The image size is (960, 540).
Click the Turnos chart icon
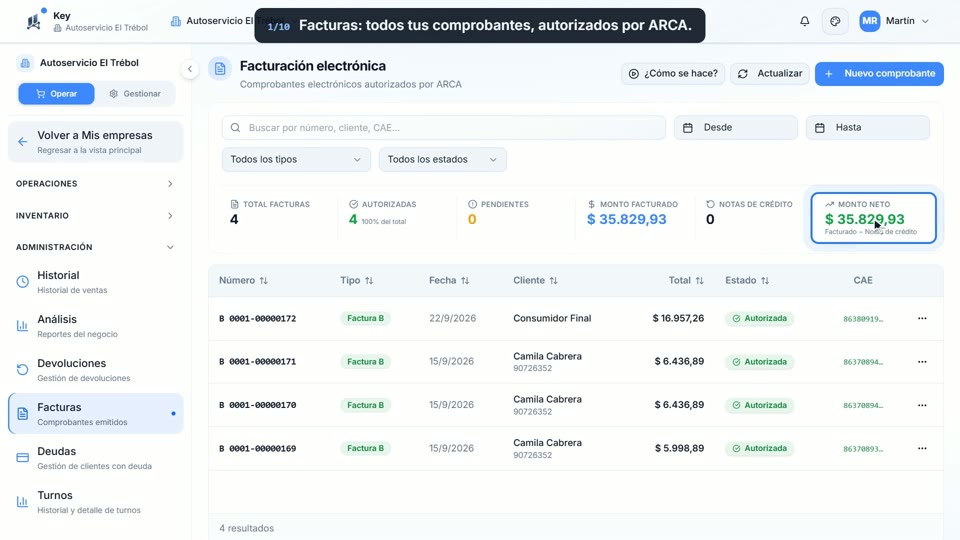pos(23,502)
